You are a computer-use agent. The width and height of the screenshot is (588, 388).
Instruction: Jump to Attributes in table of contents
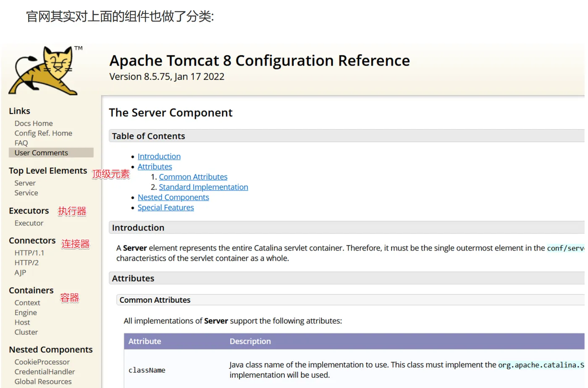pos(155,166)
